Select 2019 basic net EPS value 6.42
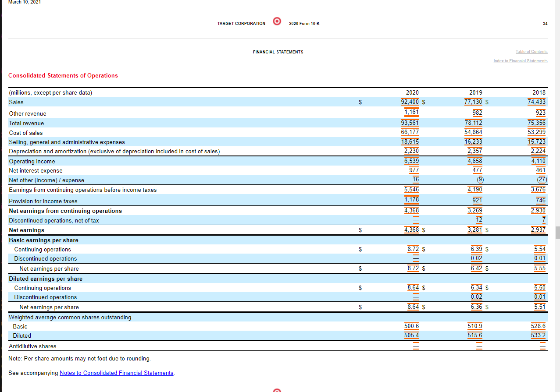Viewport: 560px width, 392px height. (x=477, y=268)
